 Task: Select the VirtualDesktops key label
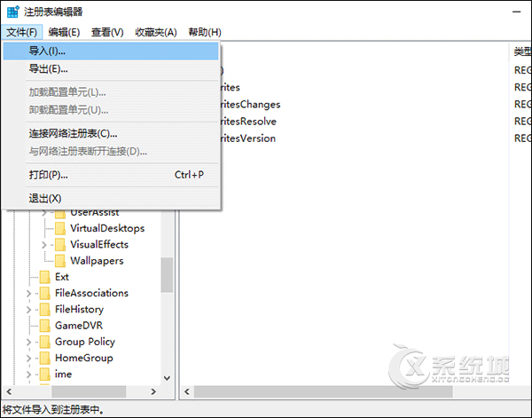point(107,228)
